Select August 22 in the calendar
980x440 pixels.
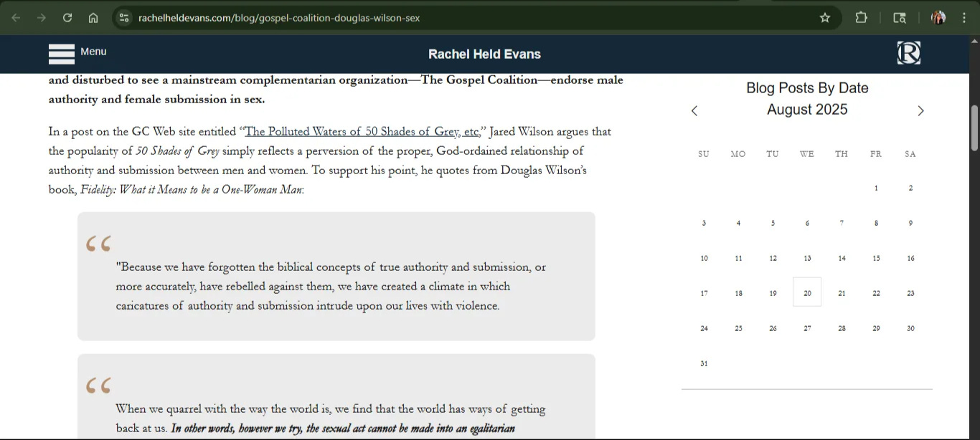[x=876, y=293]
